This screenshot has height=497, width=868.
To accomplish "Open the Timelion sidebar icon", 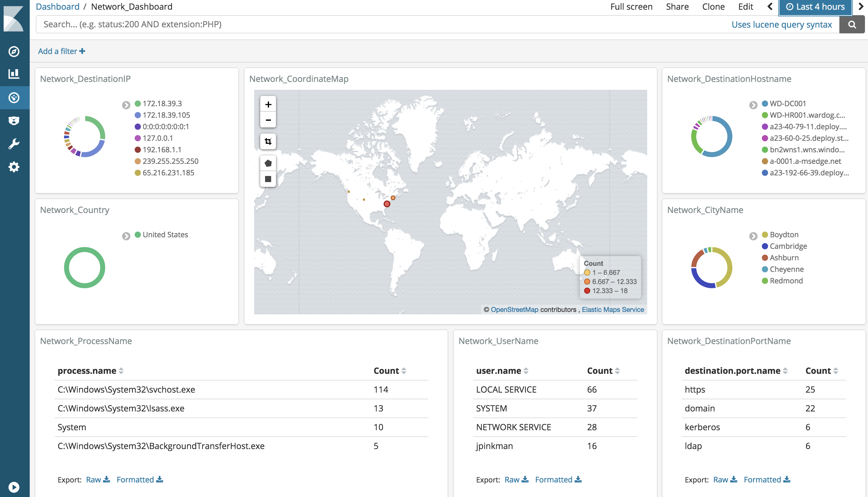I will coord(14,120).
